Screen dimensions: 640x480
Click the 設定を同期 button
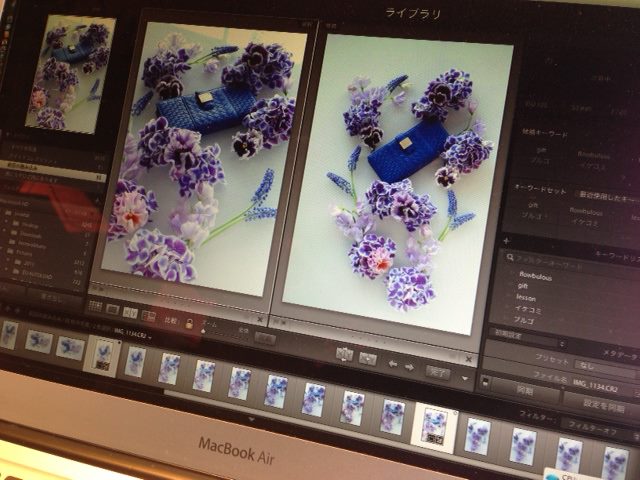click(x=603, y=404)
